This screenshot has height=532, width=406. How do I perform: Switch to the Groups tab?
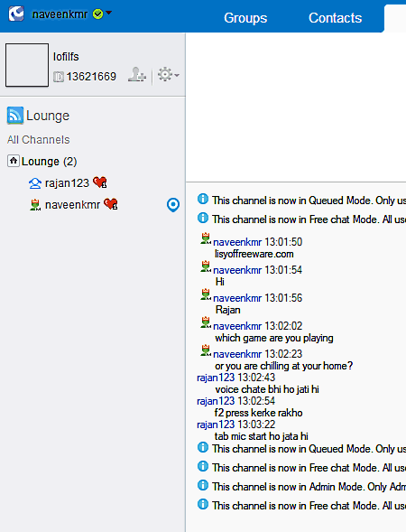(x=245, y=18)
